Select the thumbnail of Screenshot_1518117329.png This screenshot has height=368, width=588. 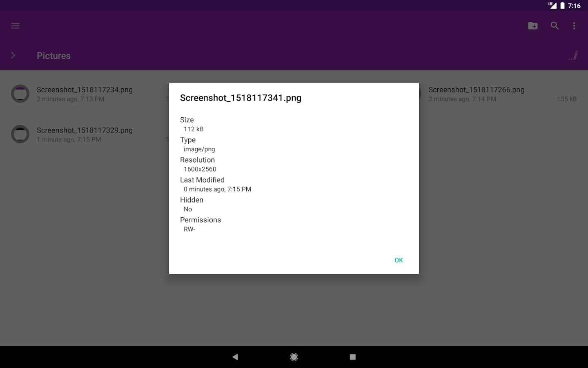20,134
